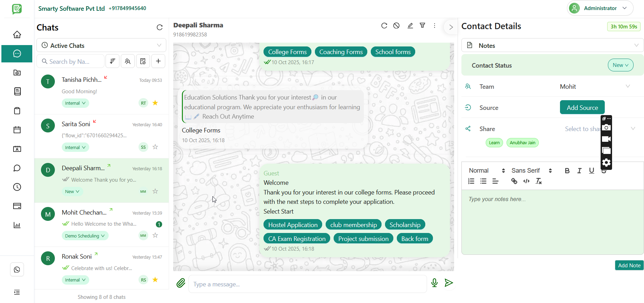Go to the Home dashboard icon
The height and width of the screenshot is (303, 644).
[17, 34]
